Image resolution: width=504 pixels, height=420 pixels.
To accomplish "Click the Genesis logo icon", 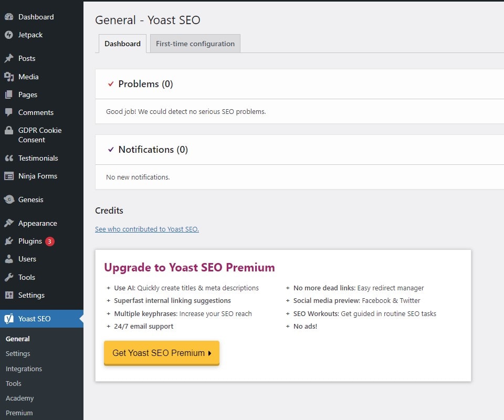I will click(9, 199).
